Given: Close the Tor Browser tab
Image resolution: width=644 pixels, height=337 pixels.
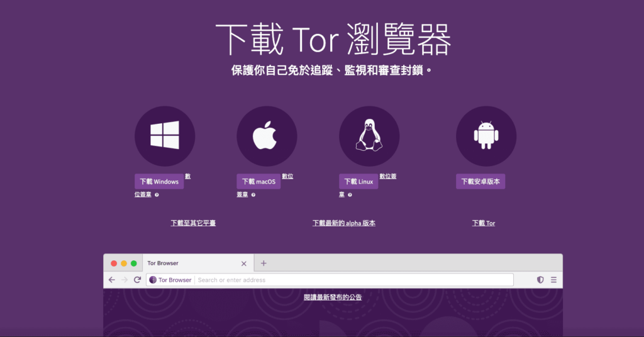Looking at the screenshot, I should (244, 263).
